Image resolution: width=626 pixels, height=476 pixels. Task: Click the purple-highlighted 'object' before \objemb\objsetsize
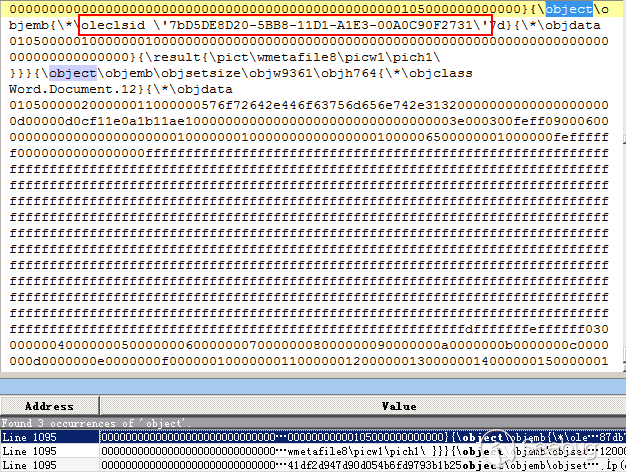pyautogui.click(x=73, y=73)
